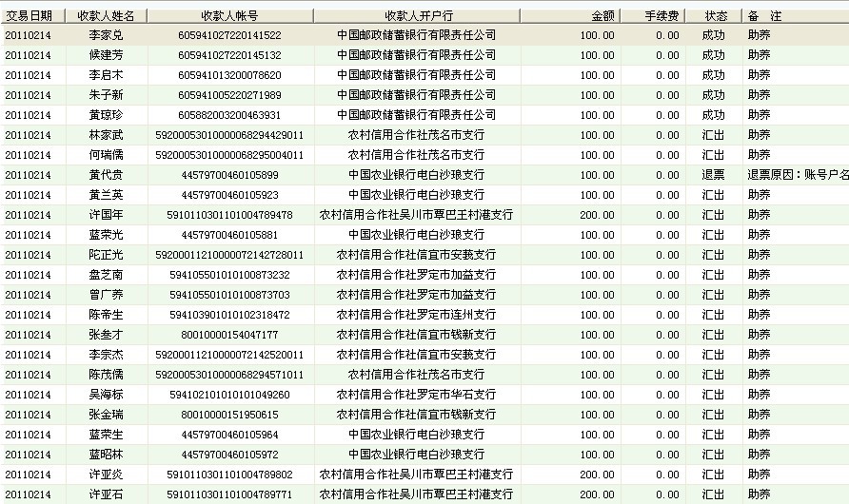Click the 退票 status for 黄代贵

click(x=713, y=175)
